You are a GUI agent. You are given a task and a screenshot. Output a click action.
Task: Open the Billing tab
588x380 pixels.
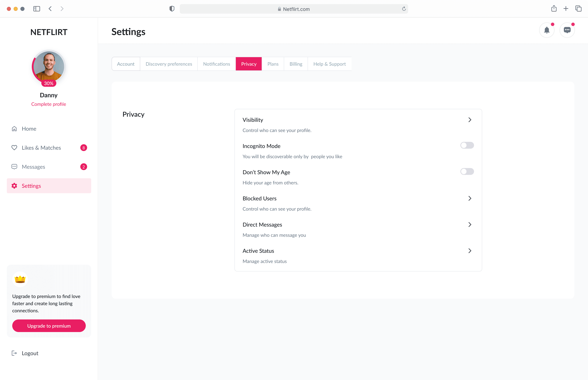click(296, 64)
